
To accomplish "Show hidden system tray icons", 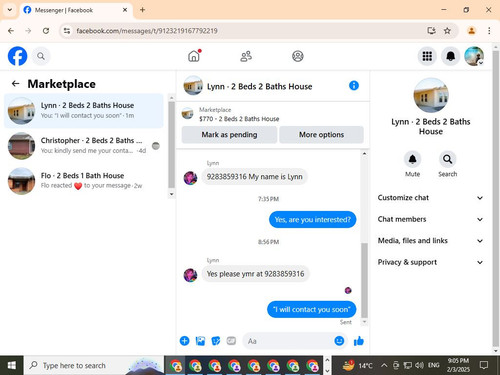I will click(x=384, y=365).
